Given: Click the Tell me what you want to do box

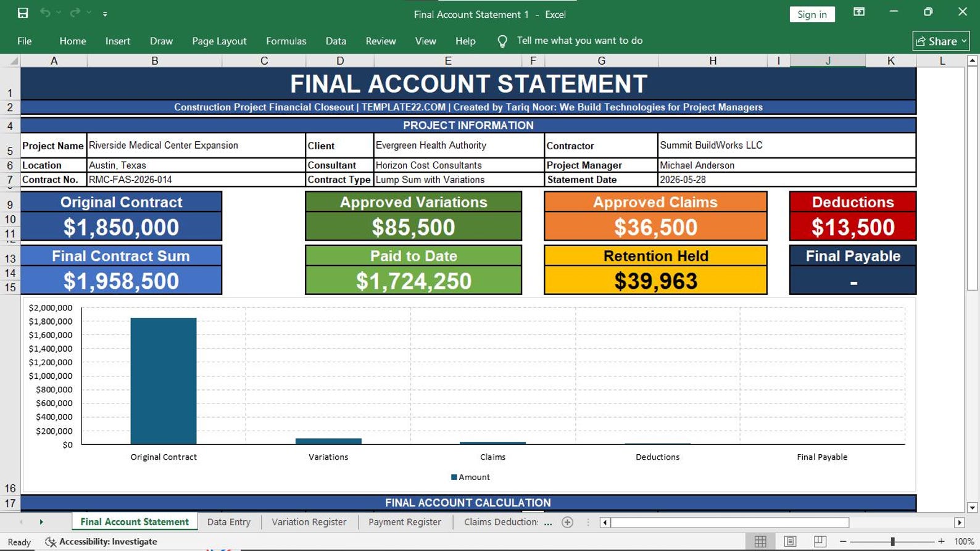Looking at the screenshot, I should click(x=579, y=41).
